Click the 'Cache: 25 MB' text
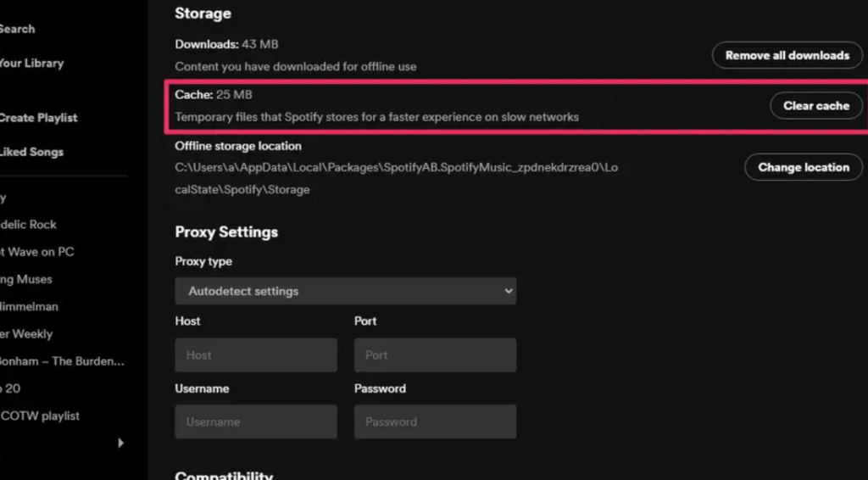The height and width of the screenshot is (480, 868). [x=213, y=95]
